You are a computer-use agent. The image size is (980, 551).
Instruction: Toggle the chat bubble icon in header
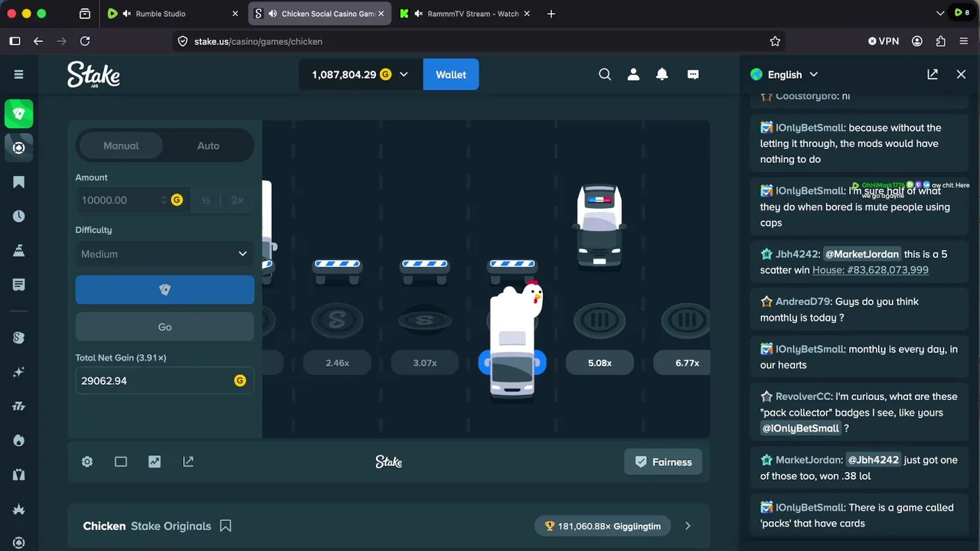pyautogui.click(x=693, y=74)
